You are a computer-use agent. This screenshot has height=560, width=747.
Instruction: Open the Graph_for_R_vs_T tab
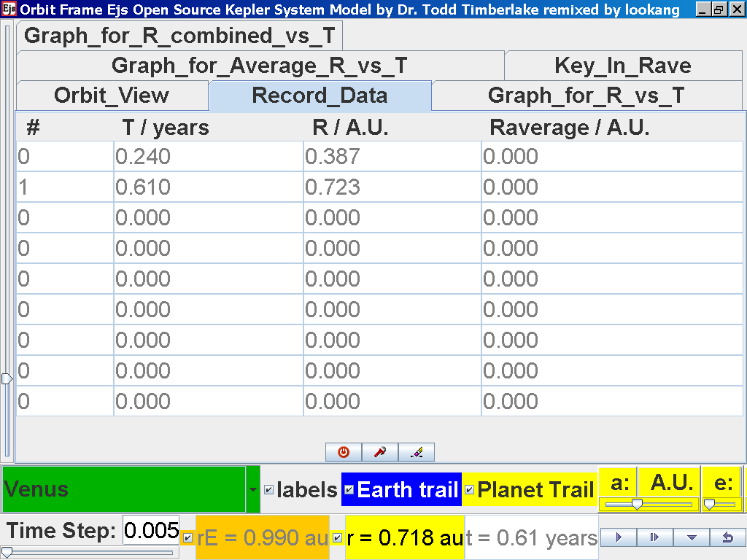(586, 96)
